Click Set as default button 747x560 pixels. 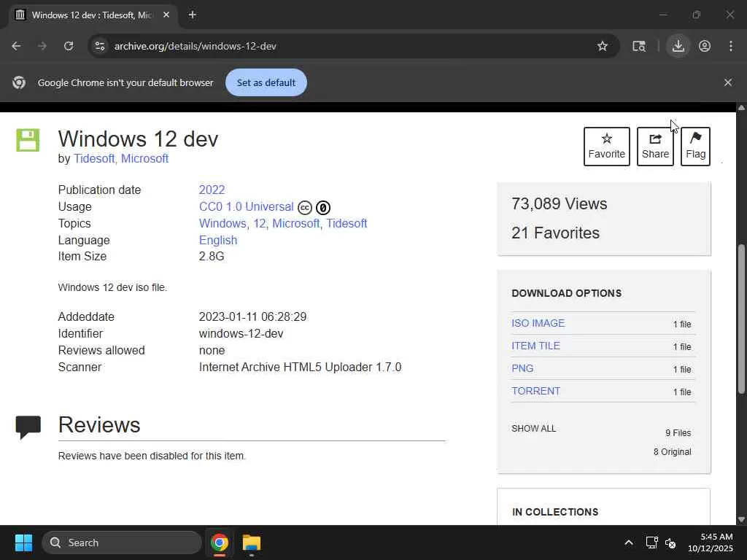coord(266,82)
